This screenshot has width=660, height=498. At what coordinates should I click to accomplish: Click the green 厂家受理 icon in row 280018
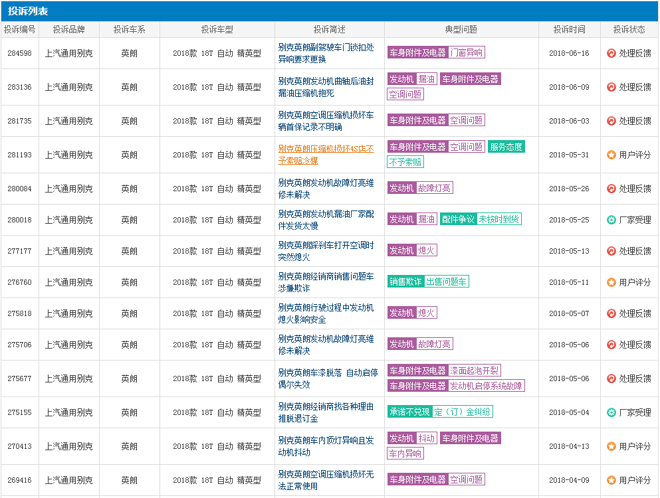611,220
